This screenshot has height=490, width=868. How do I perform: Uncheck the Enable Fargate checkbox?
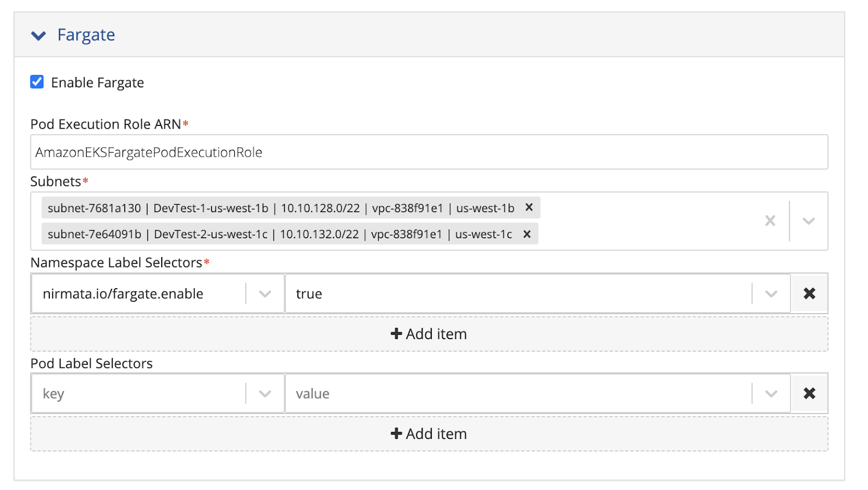point(37,82)
